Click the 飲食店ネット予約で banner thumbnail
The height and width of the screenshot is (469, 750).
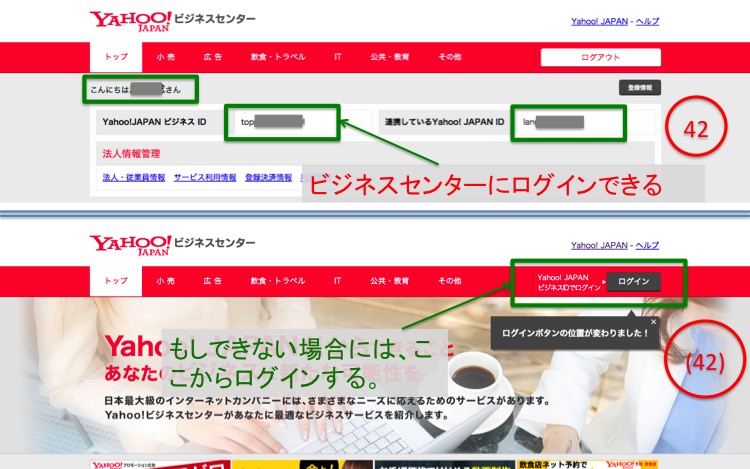tap(588, 464)
